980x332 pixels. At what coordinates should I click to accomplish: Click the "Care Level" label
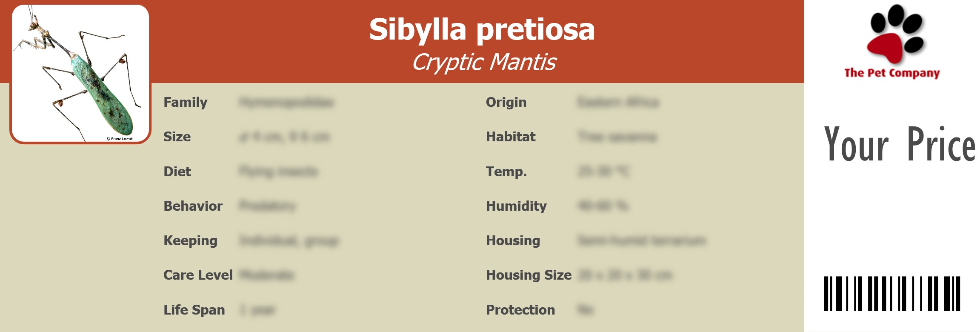pos(198,275)
